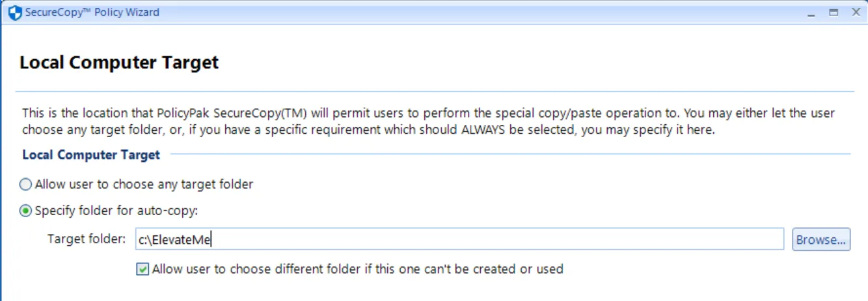Image resolution: width=868 pixels, height=301 pixels.
Task: Click the large 'Local Computer Target' page heading
Action: pos(119,62)
